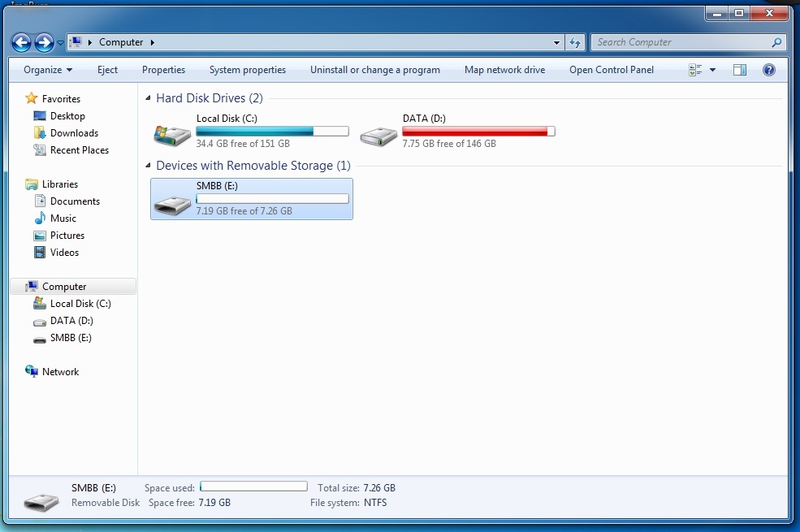
Task: Collapse the Hard Disk Drives group
Action: pyautogui.click(x=148, y=98)
